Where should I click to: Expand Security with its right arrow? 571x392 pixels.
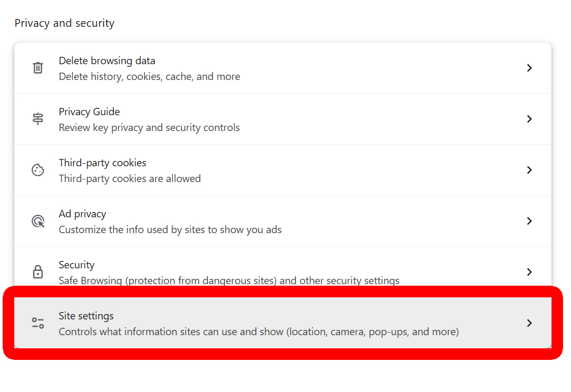529,272
